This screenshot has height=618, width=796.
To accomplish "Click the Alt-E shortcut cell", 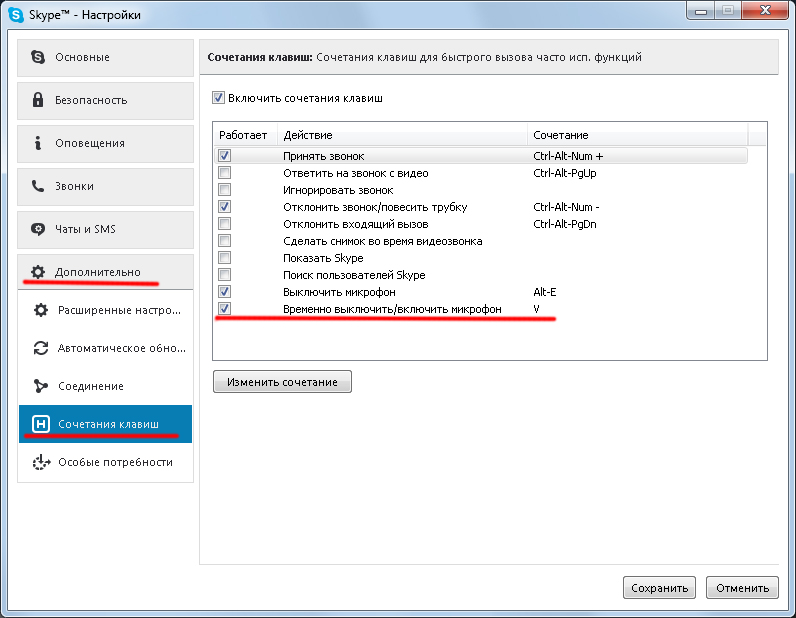I will click(x=544, y=292).
